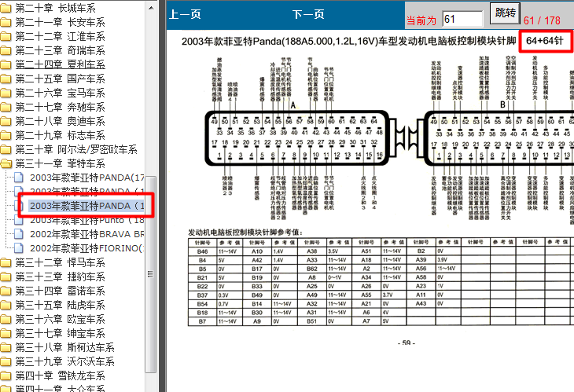Screen dimensions: 574x392
Task: Open 2003年款菲亚特PANDA(17 tree entry
Action: coord(87,178)
